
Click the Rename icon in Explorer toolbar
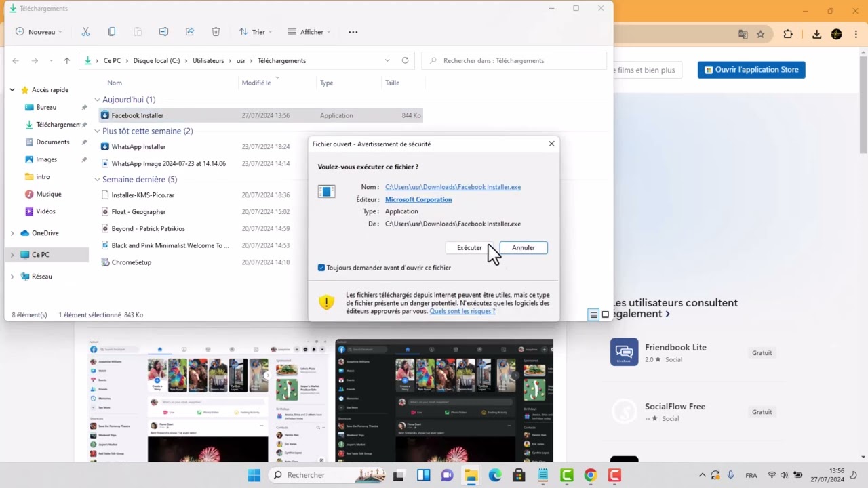(x=163, y=32)
